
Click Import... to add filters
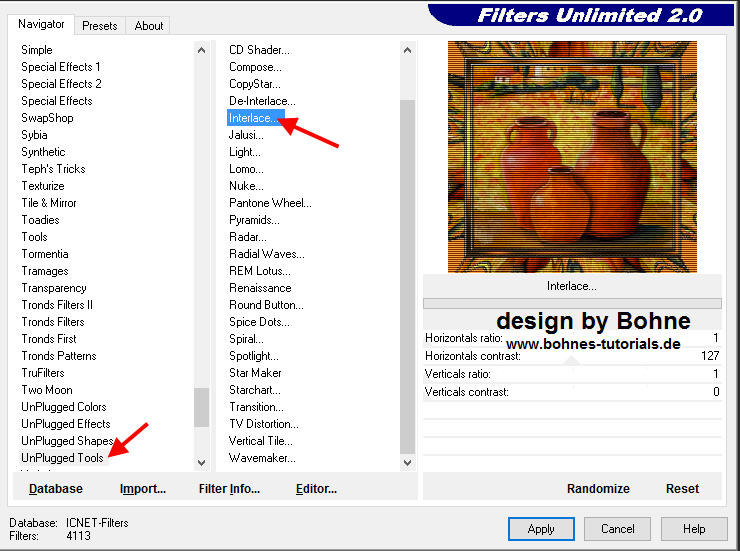tap(143, 489)
